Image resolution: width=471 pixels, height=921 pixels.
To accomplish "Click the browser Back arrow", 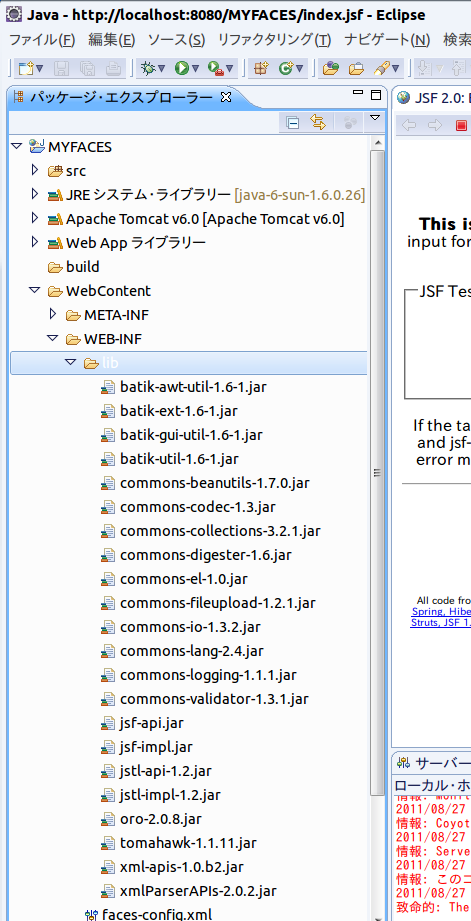I will click(409, 125).
